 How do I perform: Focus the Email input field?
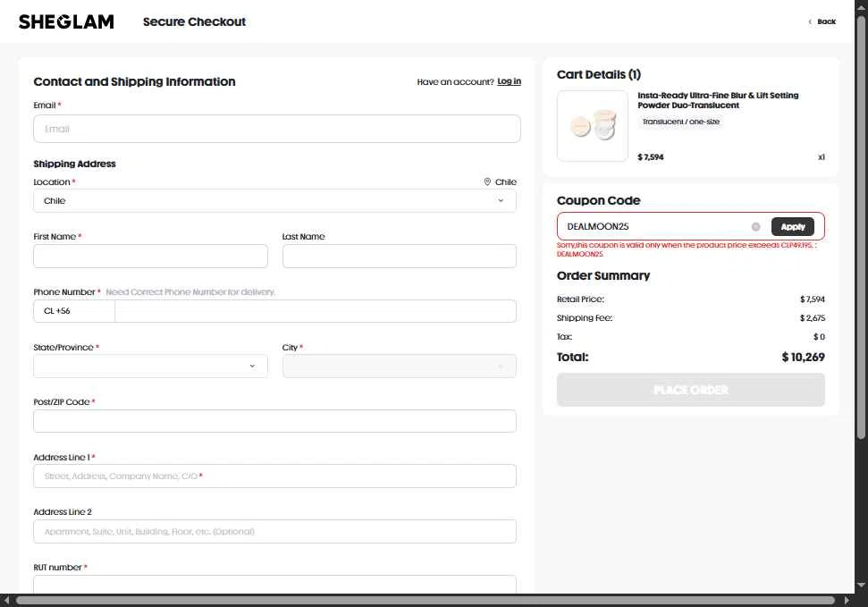point(277,129)
